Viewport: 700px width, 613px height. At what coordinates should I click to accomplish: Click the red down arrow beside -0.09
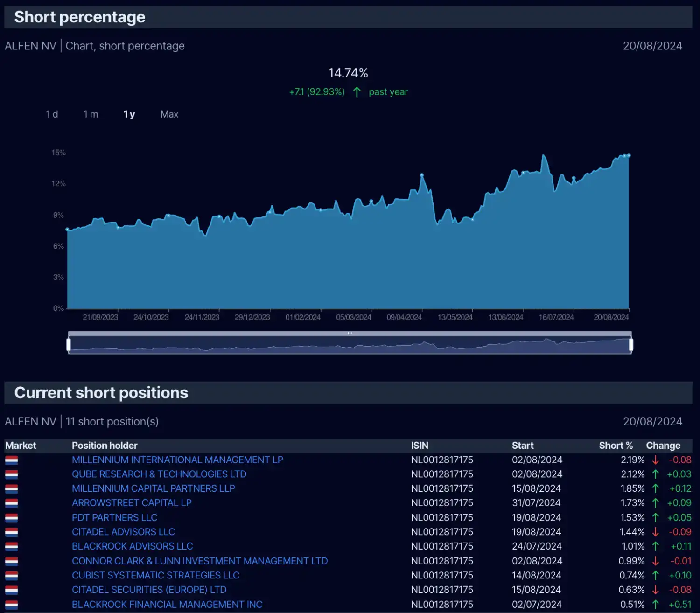point(656,532)
